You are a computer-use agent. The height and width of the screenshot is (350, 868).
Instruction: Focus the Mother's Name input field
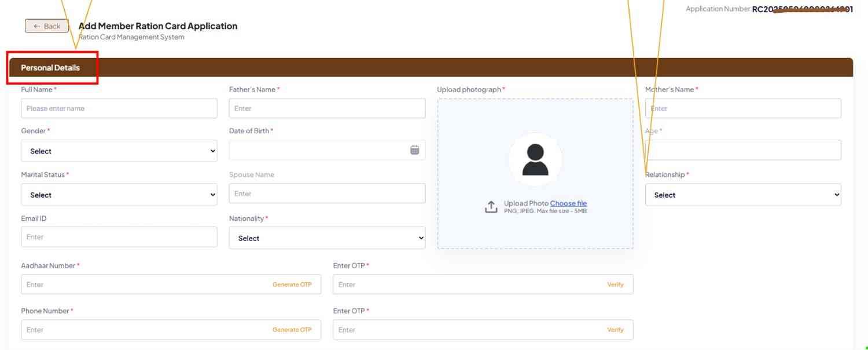pos(743,108)
